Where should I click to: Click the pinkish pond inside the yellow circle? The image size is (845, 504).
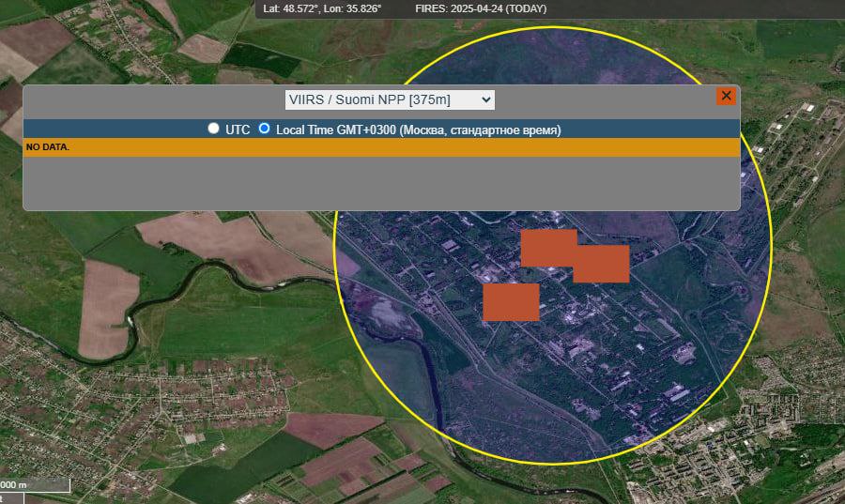(386, 315)
